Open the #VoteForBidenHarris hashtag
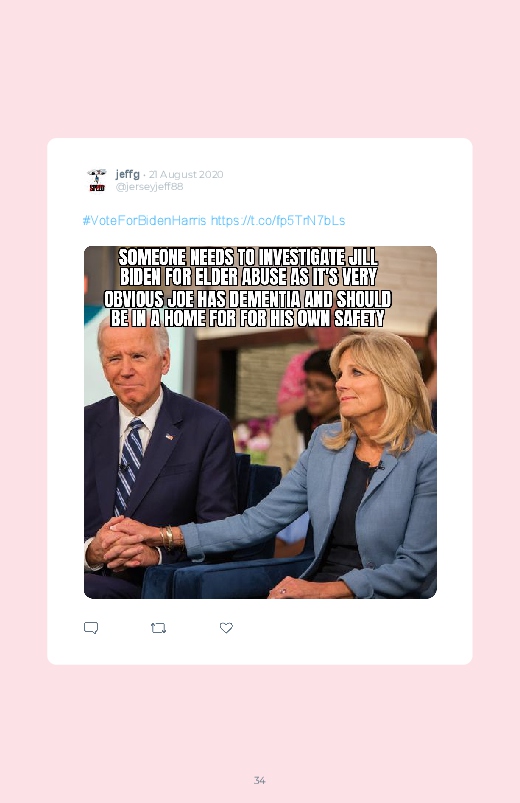The image size is (520, 803). 144,221
